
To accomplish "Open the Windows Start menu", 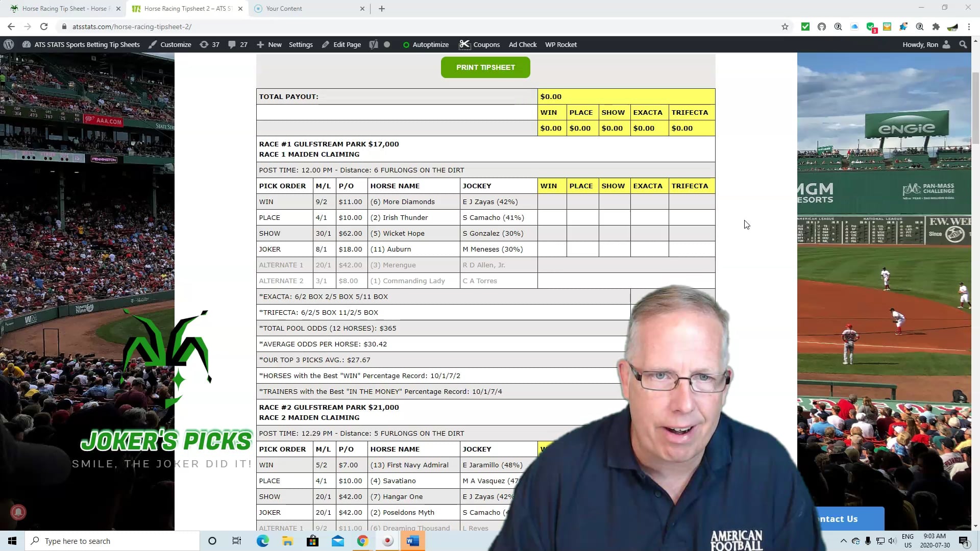I will [x=12, y=541].
